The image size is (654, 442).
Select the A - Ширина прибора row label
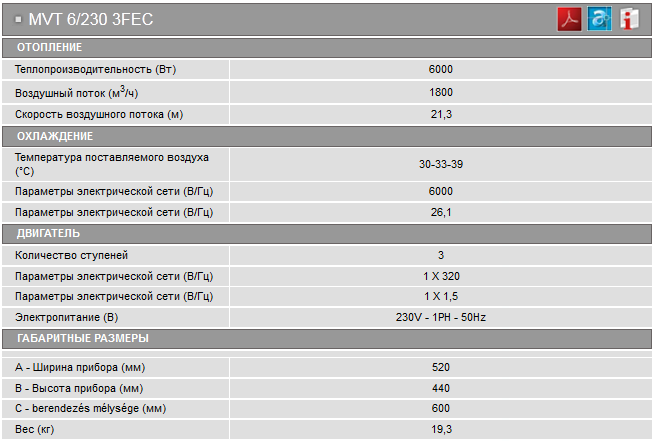click(80, 367)
